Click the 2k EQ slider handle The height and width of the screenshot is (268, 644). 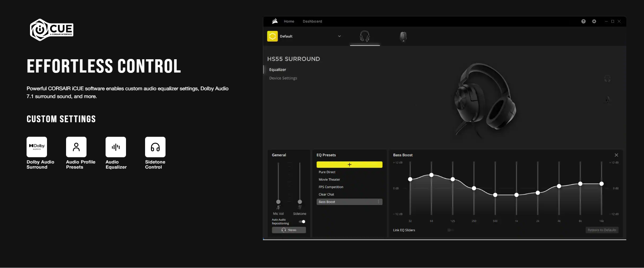tap(538, 193)
